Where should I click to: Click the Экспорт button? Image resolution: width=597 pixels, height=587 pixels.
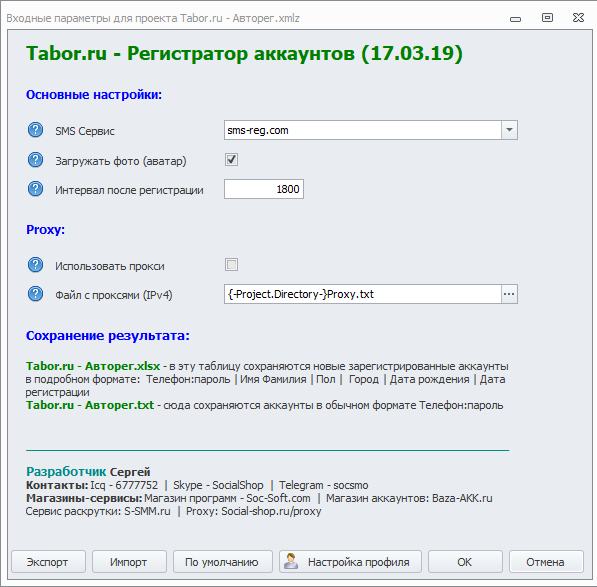pyautogui.click(x=48, y=561)
